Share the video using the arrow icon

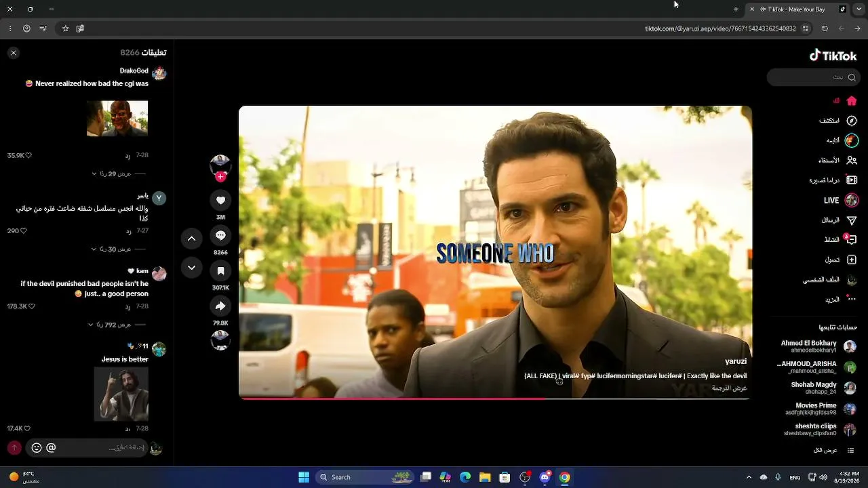coord(220,306)
